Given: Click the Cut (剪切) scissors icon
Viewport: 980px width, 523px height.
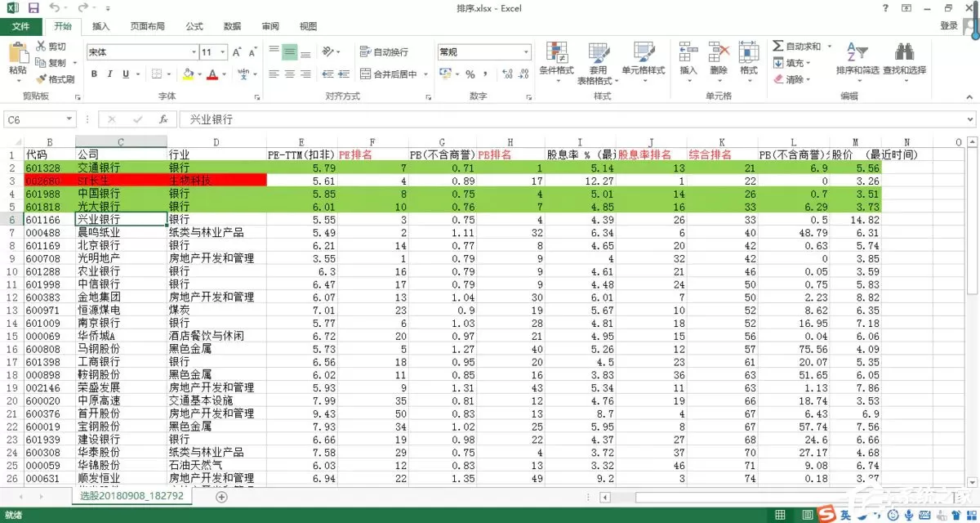Looking at the screenshot, I should (41, 47).
